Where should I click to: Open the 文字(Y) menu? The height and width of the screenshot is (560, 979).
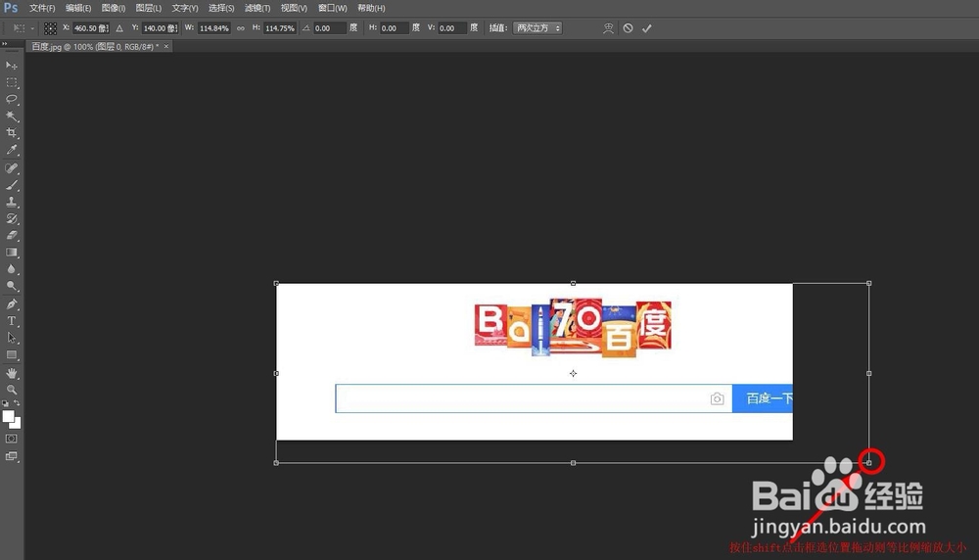185,8
